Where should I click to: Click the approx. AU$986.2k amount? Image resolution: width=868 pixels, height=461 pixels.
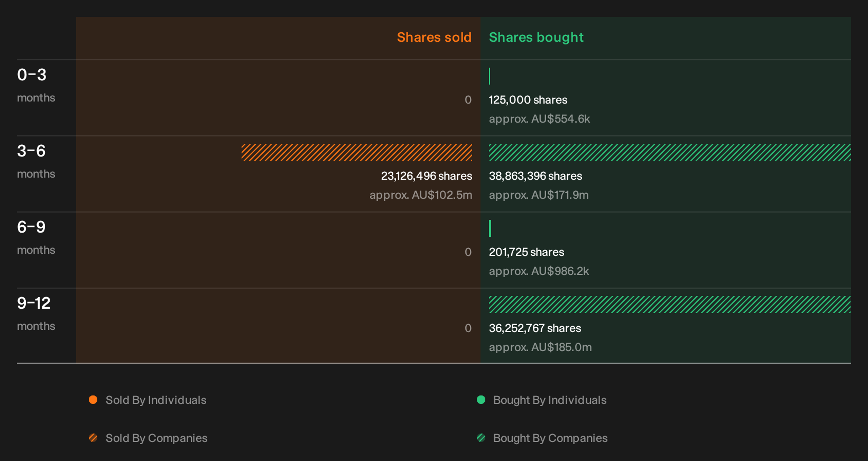539,271
